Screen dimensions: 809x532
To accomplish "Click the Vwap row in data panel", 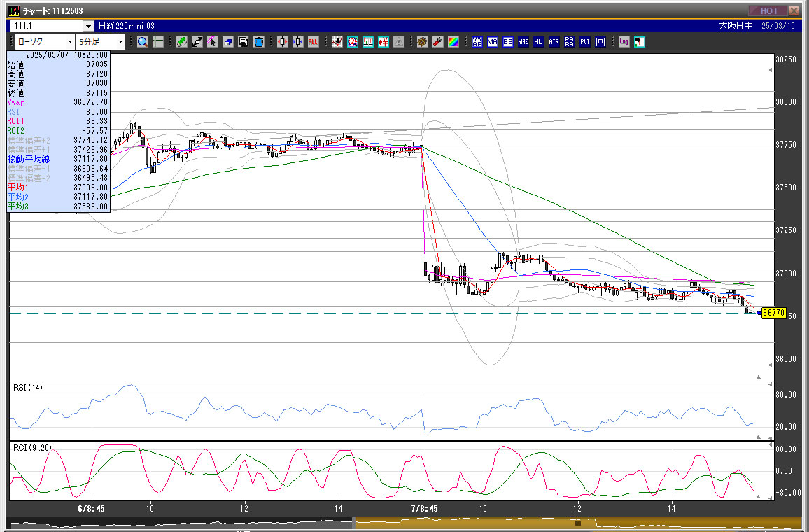I will [x=58, y=102].
